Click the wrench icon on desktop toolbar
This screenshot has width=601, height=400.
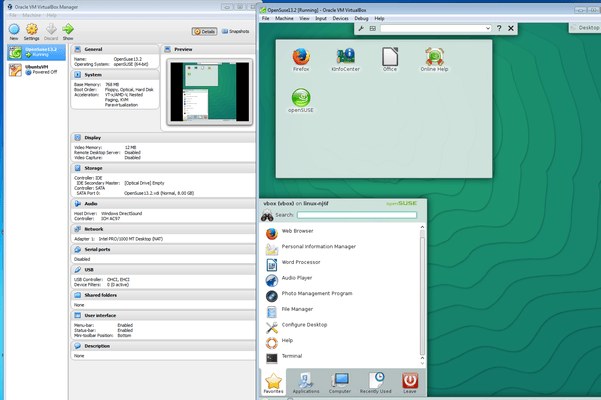pos(361,28)
